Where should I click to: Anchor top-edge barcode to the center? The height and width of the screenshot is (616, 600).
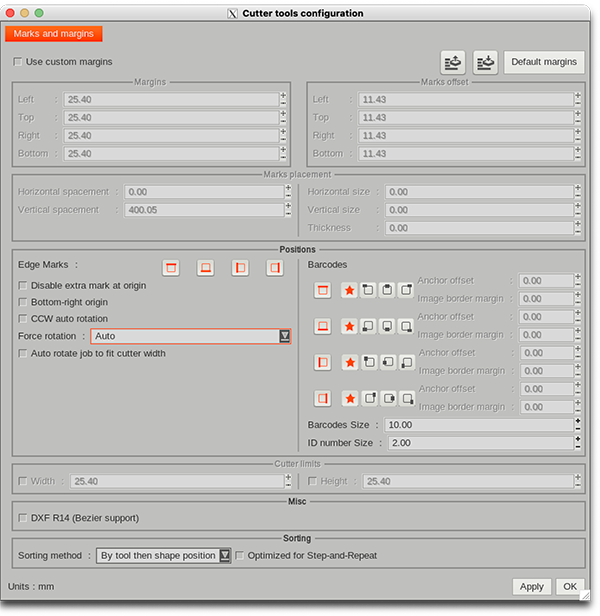387,290
